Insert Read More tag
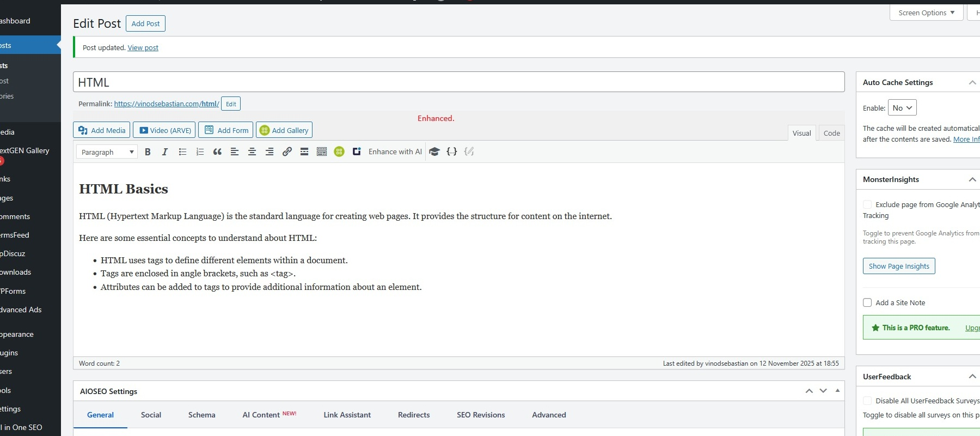The image size is (980, 436). pyautogui.click(x=304, y=152)
